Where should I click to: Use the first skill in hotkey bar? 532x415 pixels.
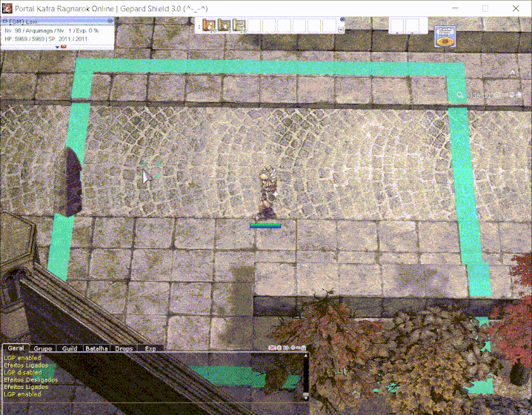pyautogui.click(x=209, y=26)
